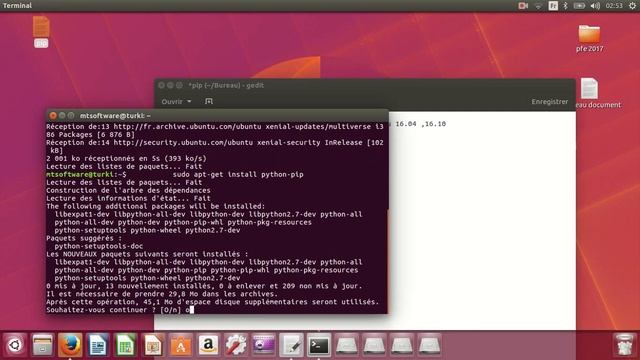Click the terminal prompt Souhaitez-vous continuer line
Viewport: 640px width, 360px height.
(x=120, y=310)
